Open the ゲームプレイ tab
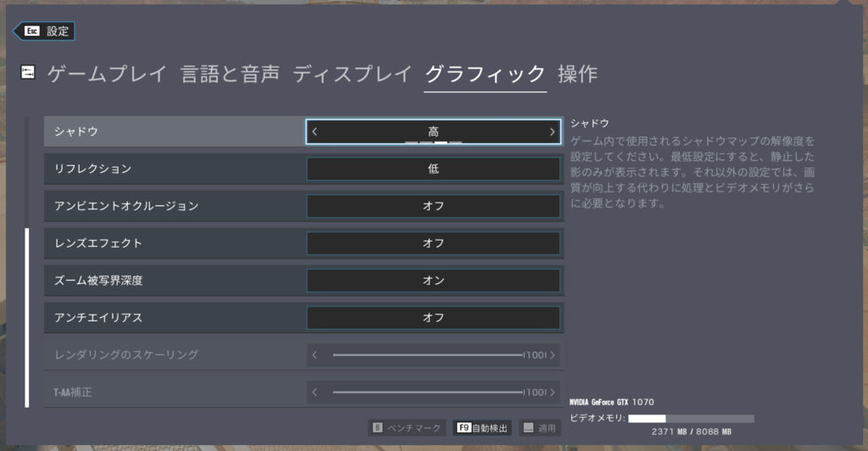 (107, 74)
